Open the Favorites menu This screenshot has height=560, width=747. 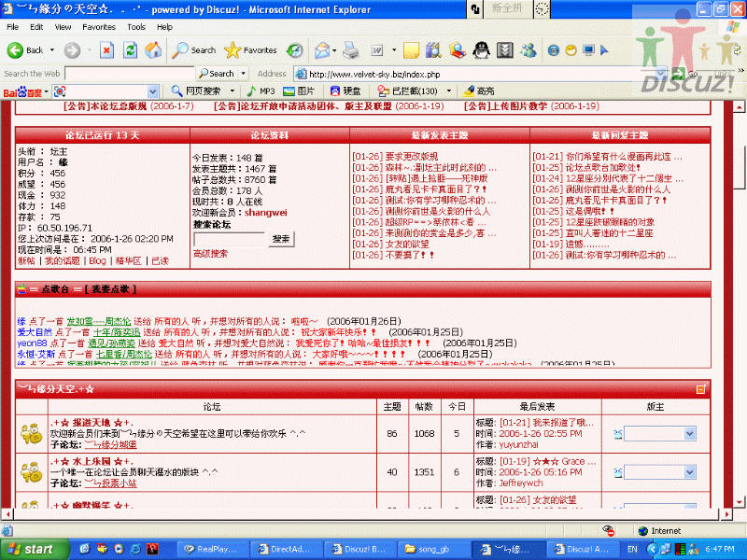(99, 27)
